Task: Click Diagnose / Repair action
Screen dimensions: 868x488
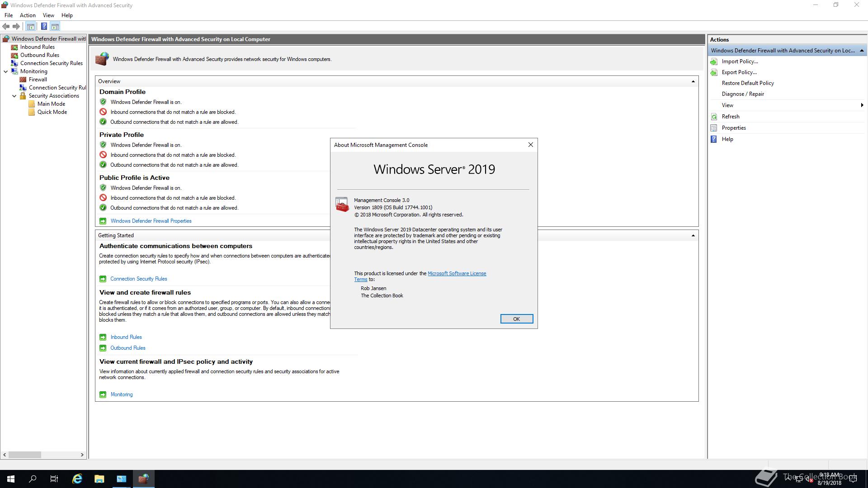Action: click(x=743, y=94)
